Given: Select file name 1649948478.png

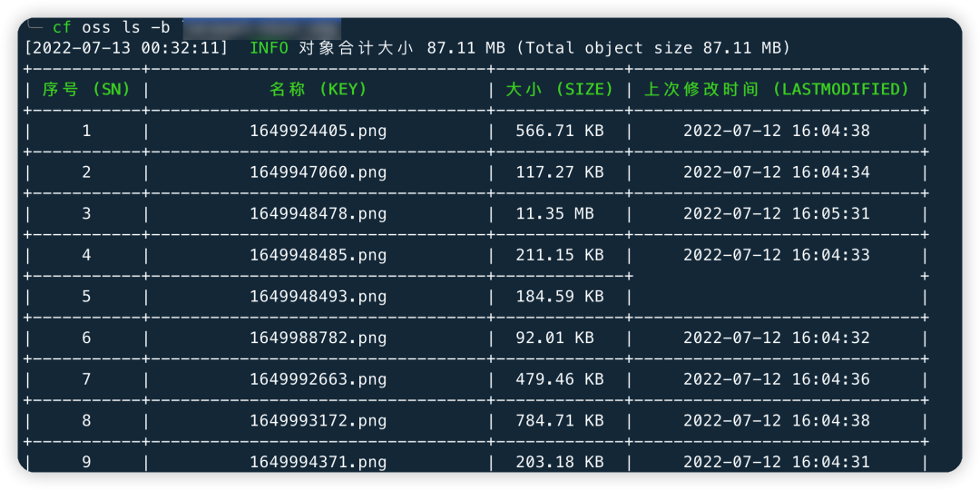Looking at the screenshot, I should coord(318,214).
